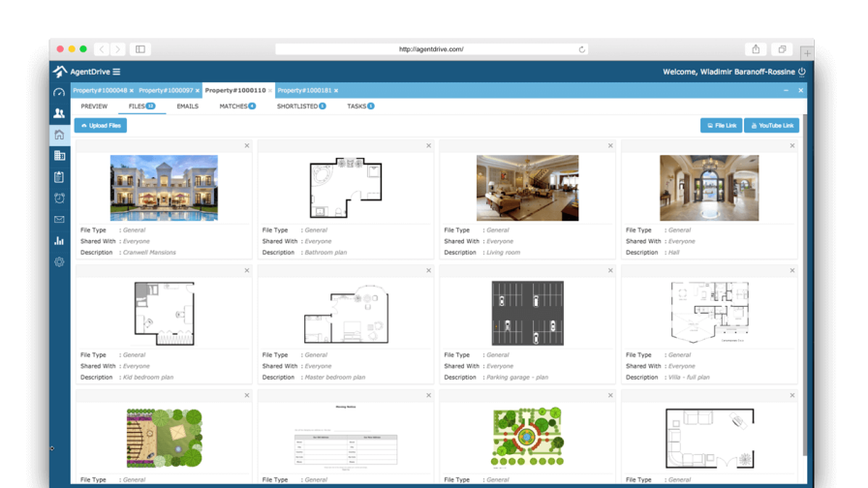Open the Kid bedroom plan thumbnail

pyautogui.click(x=164, y=313)
